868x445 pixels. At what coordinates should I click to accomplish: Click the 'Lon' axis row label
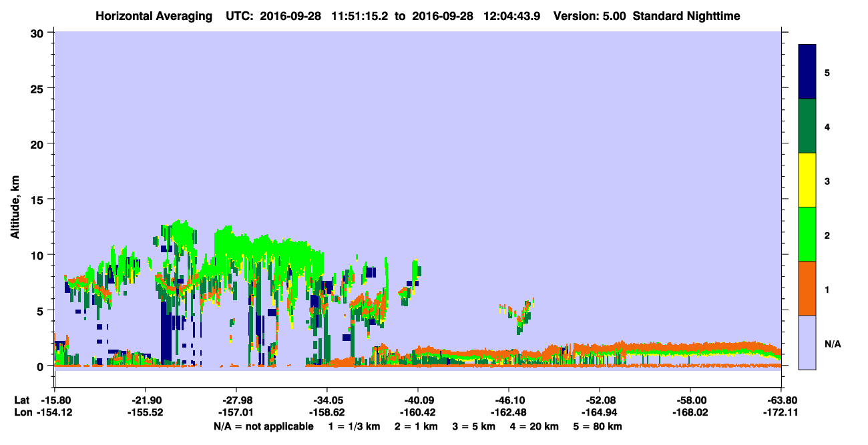pos(23,413)
